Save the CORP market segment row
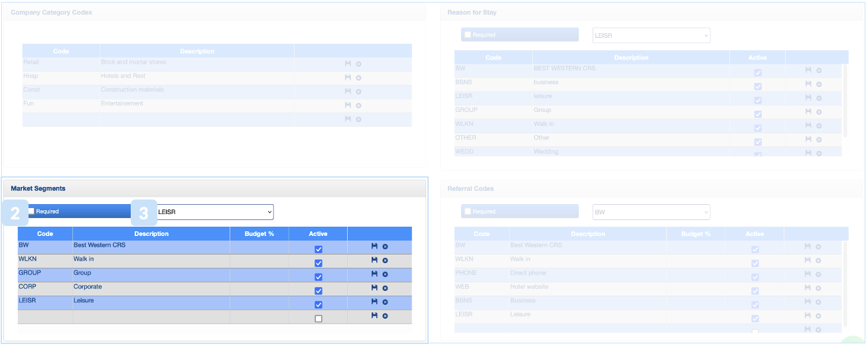The height and width of the screenshot is (346, 868). 374,288
